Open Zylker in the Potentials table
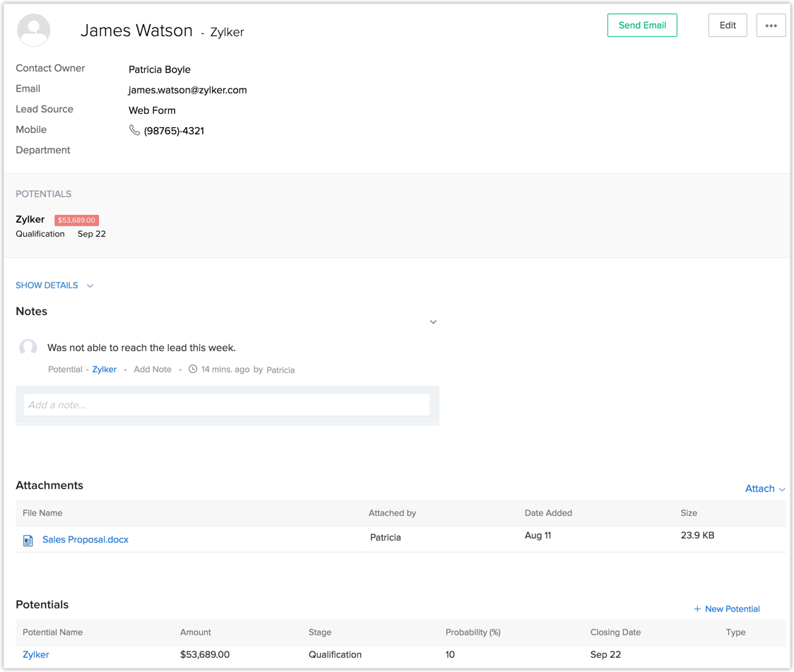 pyautogui.click(x=36, y=655)
